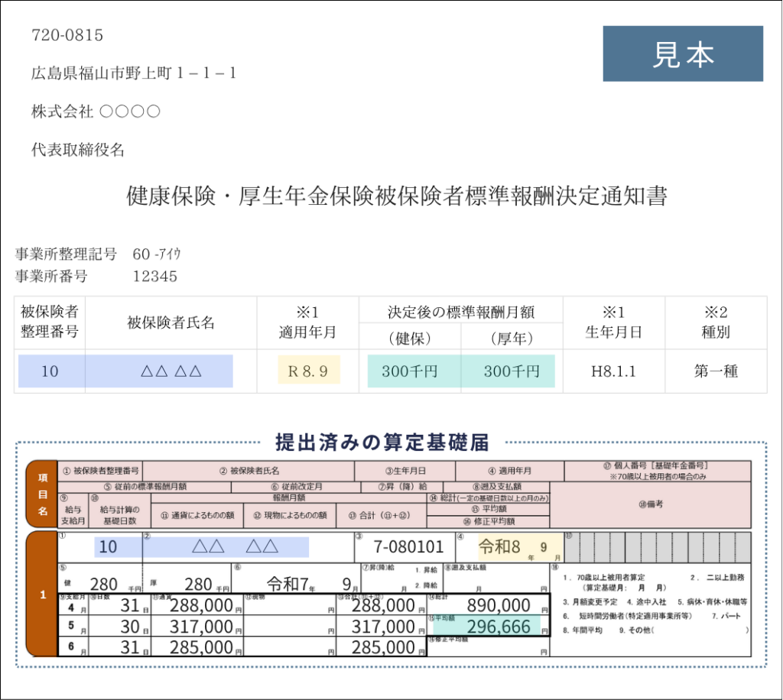Click the 決定後の標準報酬月額 header
This screenshot has width=783, height=700.
461,312
